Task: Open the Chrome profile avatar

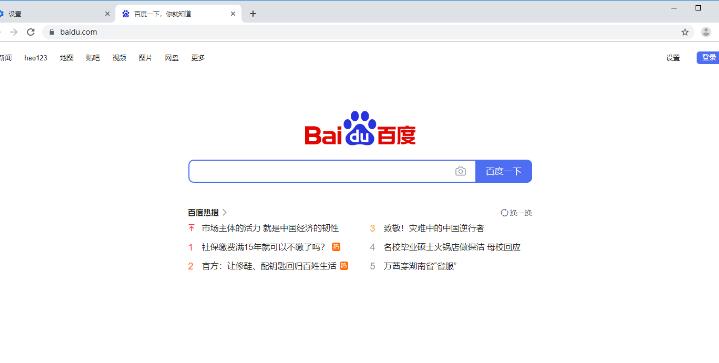Action: pyautogui.click(x=706, y=32)
